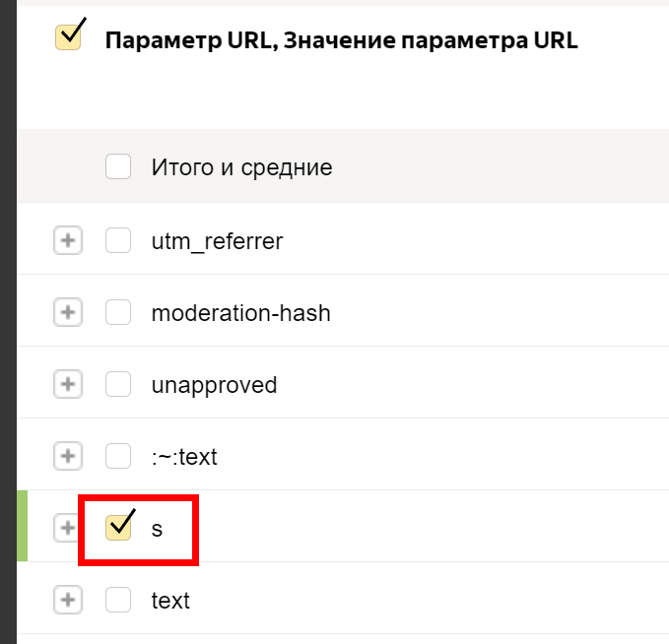Uncheck the s parameter checkbox
Screen dimensions: 669x644
(118, 528)
